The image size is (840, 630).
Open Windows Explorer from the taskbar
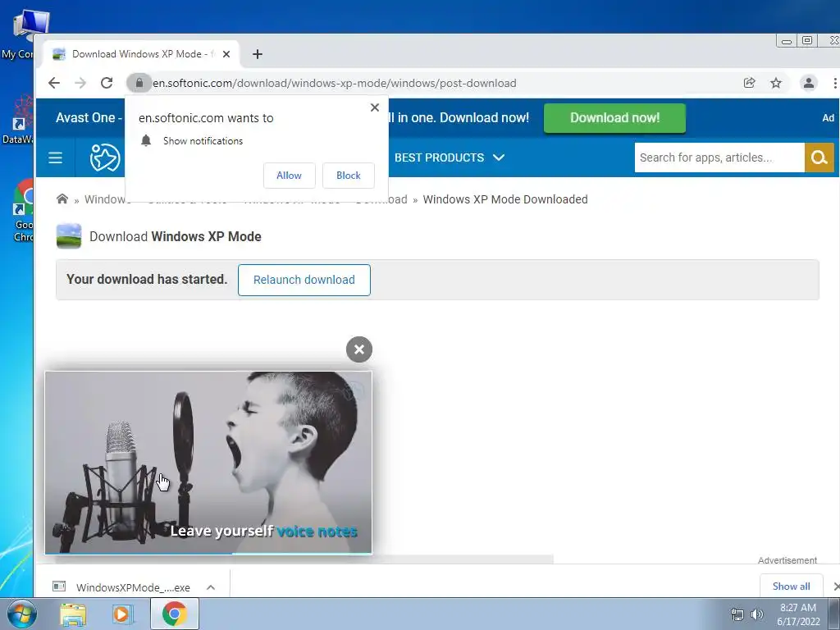[73, 614]
